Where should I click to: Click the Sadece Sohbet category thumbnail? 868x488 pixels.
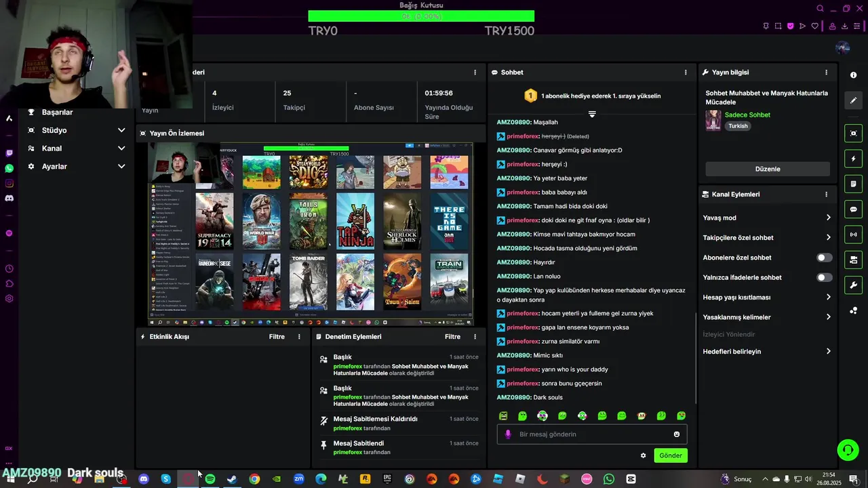click(713, 120)
